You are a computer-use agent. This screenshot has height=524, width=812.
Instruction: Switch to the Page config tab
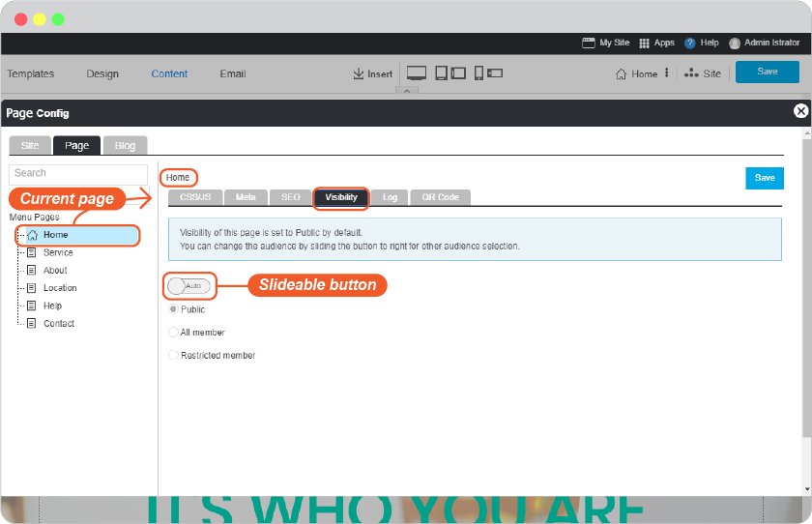point(76,145)
